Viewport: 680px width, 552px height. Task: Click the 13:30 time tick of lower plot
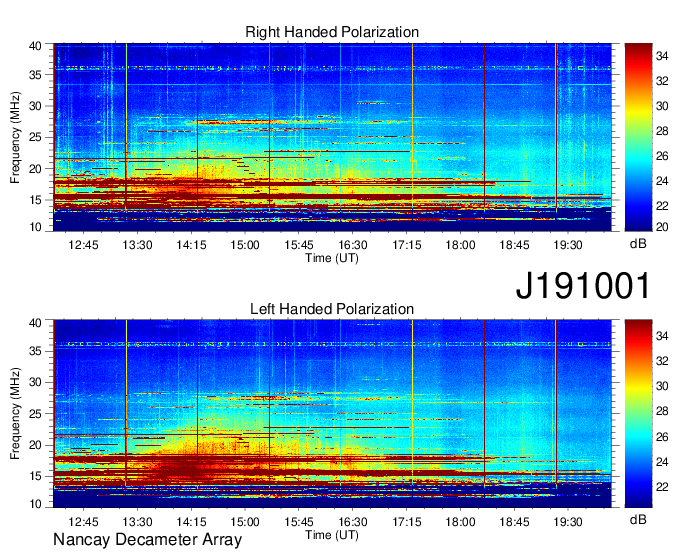[x=137, y=522]
